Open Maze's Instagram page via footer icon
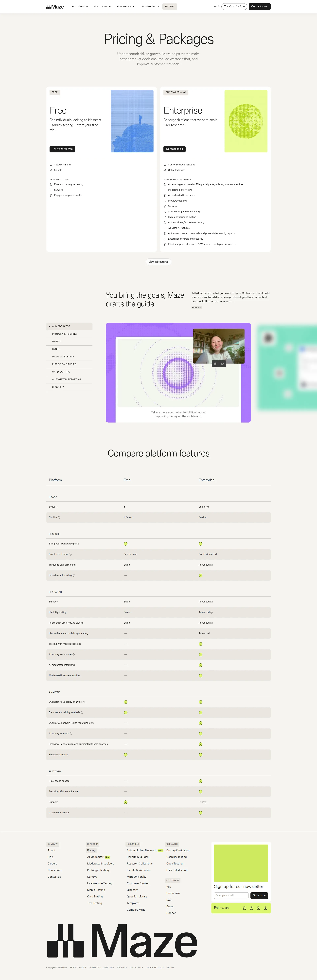Image resolution: width=317 pixels, height=980 pixels. [251, 908]
